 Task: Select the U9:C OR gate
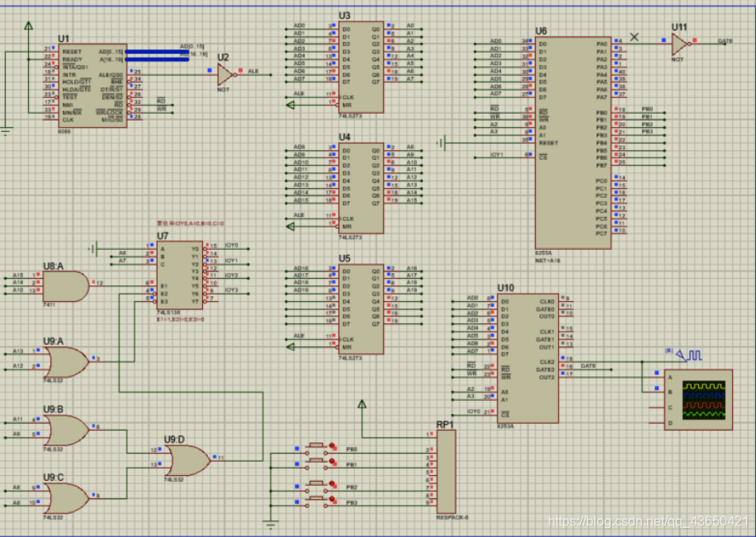point(67,498)
